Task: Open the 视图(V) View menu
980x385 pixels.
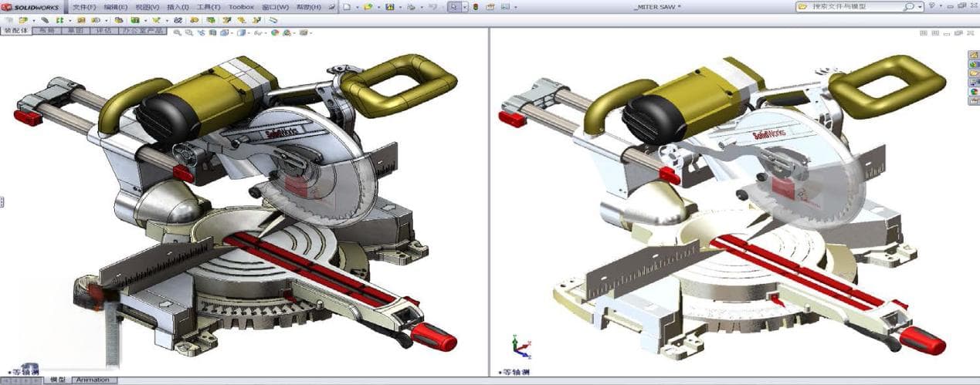Action: point(147,7)
